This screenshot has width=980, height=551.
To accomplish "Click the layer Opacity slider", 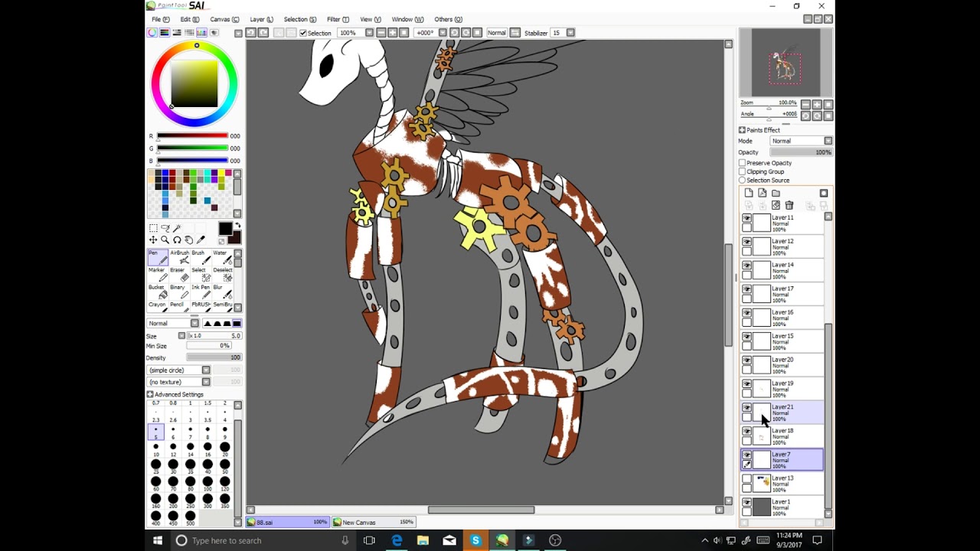I will pyautogui.click(x=801, y=152).
